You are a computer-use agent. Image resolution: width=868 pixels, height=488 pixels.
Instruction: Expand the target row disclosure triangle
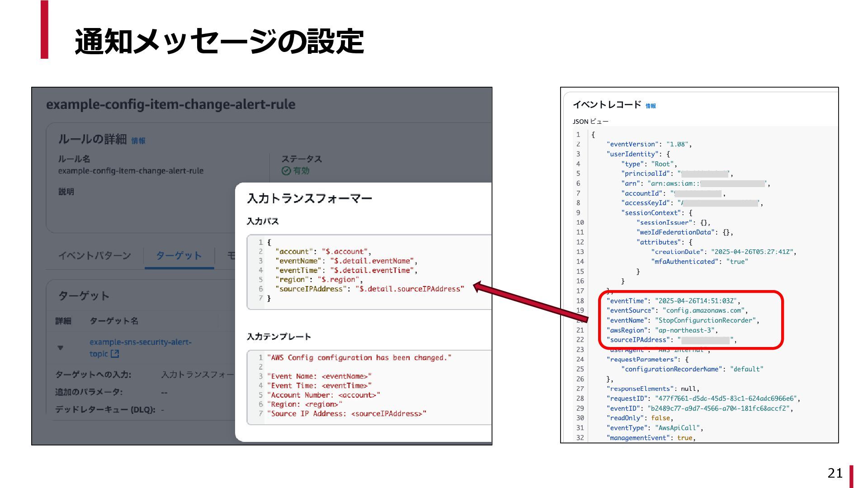click(x=61, y=348)
